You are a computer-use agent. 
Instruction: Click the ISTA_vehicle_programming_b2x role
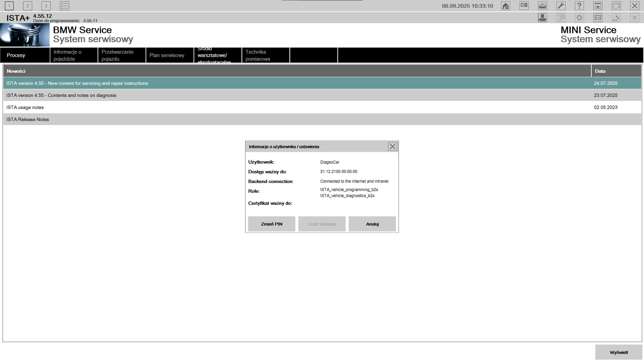pyautogui.click(x=349, y=190)
